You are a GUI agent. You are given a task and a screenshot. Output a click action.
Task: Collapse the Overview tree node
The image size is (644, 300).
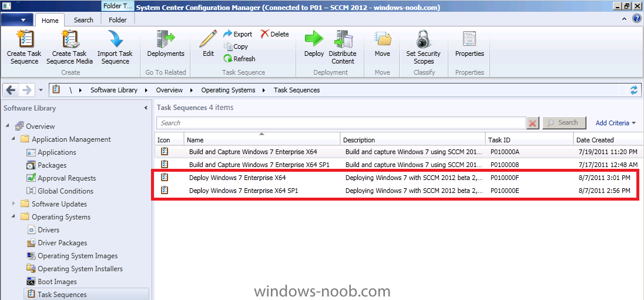(x=8, y=126)
